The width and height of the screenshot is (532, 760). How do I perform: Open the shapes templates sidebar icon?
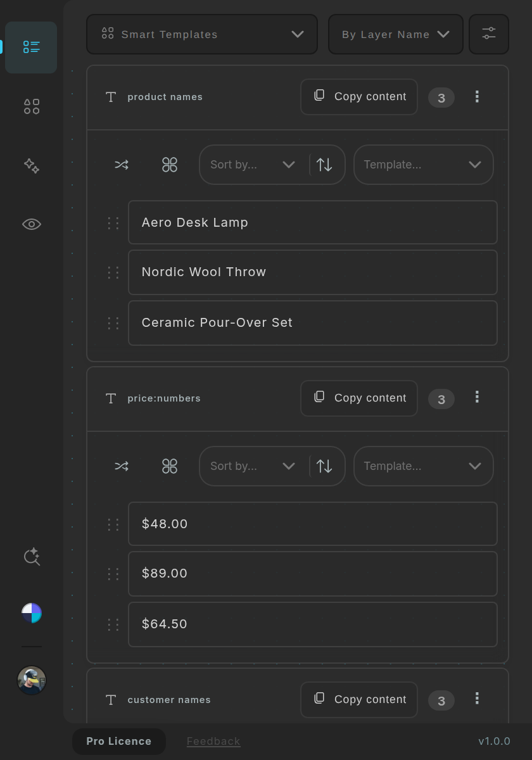pos(32,106)
